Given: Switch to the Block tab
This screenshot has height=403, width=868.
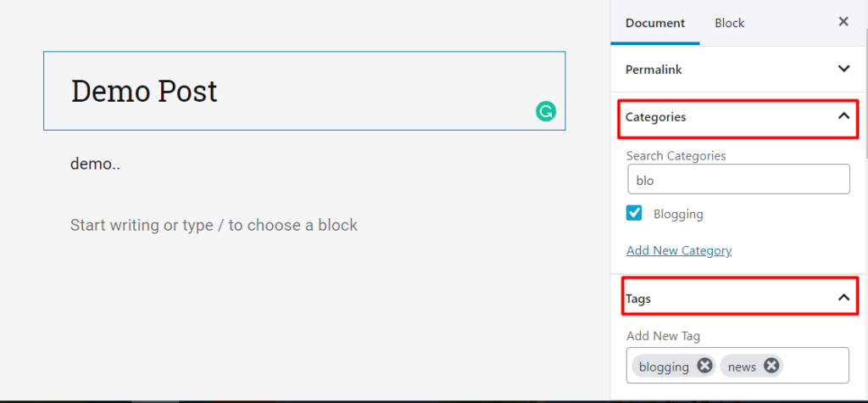Looking at the screenshot, I should 729,23.
